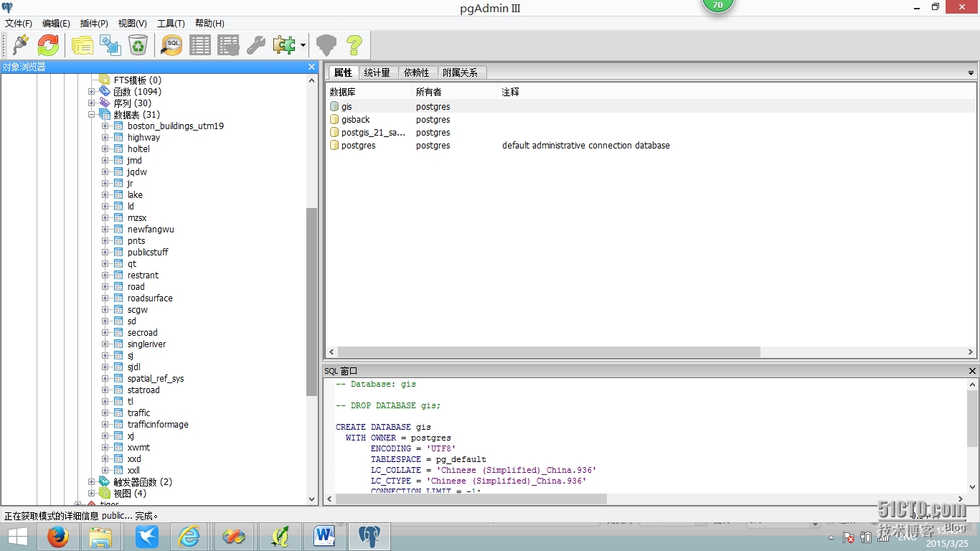980x551 pixels.
Task: Open the SQL query tool
Action: pyautogui.click(x=172, y=45)
